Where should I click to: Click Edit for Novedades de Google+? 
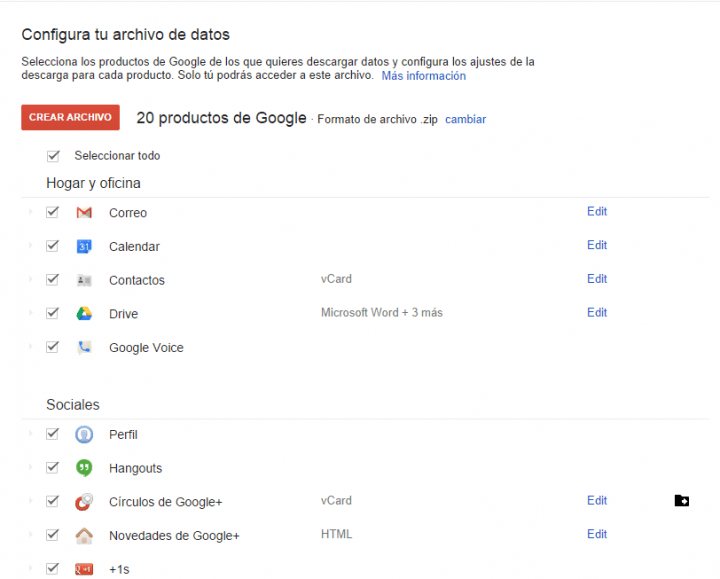coord(597,534)
